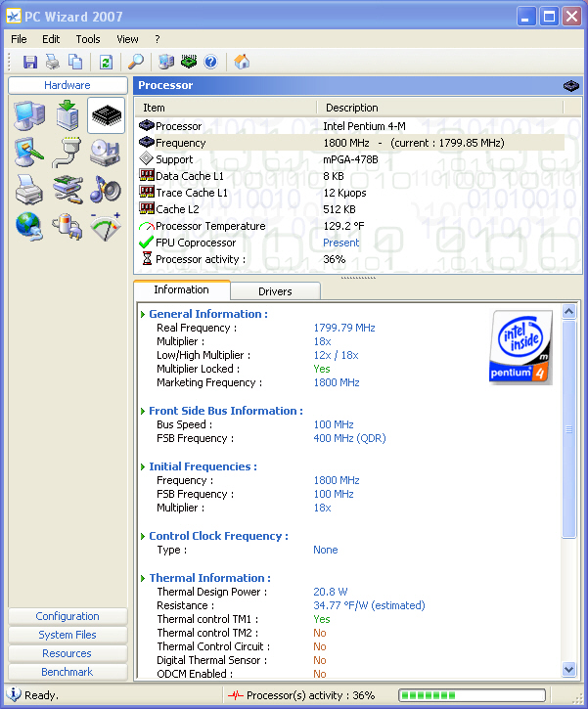This screenshot has height=709, width=588.
Task: Open the Network globe icon
Action: point(29,226)
